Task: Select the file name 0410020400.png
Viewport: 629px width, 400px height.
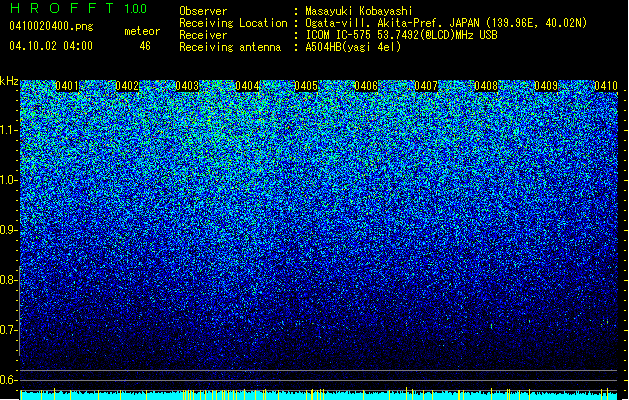Action: point(51,27)
